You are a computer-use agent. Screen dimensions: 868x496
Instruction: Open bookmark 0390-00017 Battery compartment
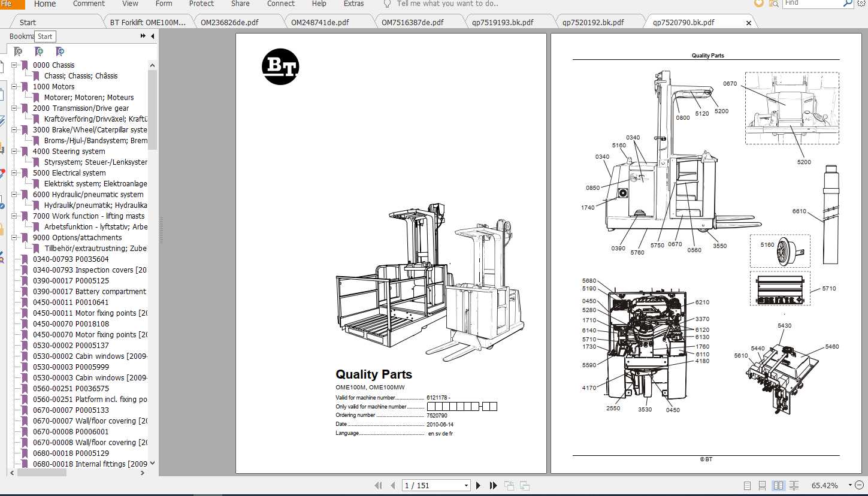click(89, 292)
